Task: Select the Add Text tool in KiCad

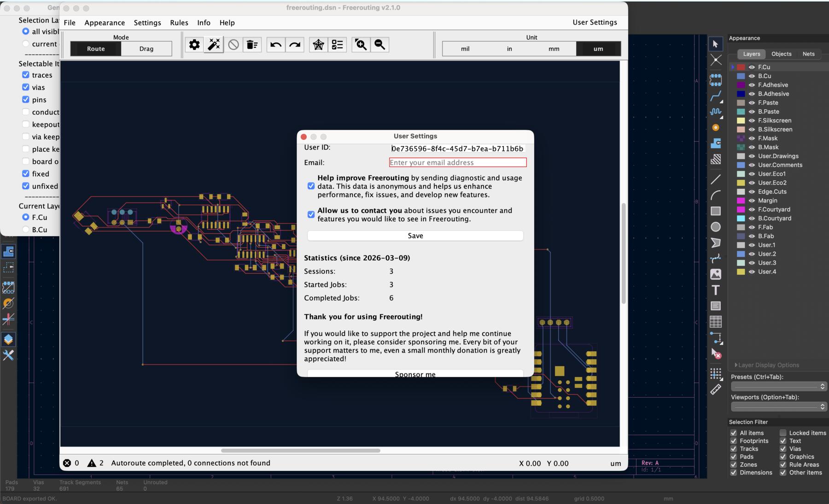Action: tap(715, 290)
